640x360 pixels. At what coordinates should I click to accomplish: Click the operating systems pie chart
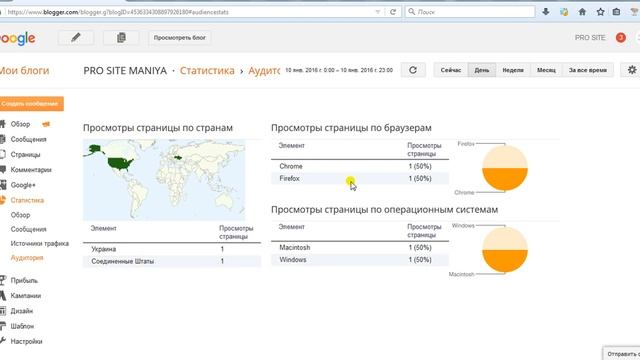click(x=505, y=249)
